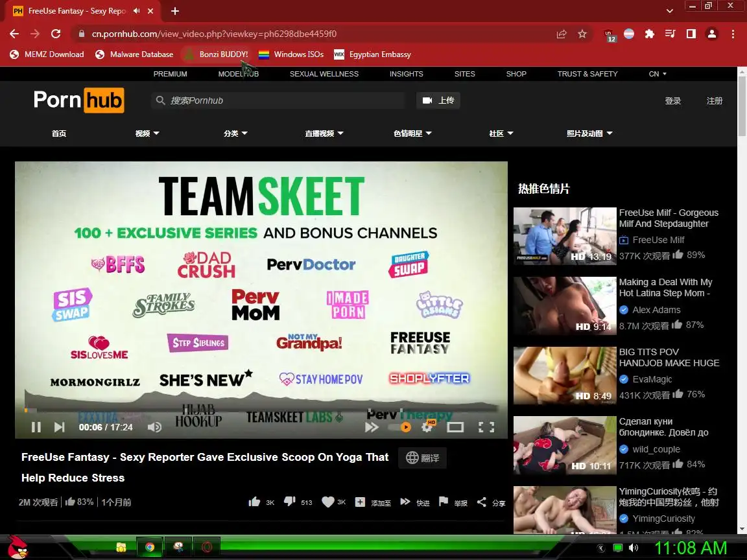The height and width of the screenshot is (560, 747).
Task: Expand the 直播视频 dropdown menu
Action: [x=324, y=134]
